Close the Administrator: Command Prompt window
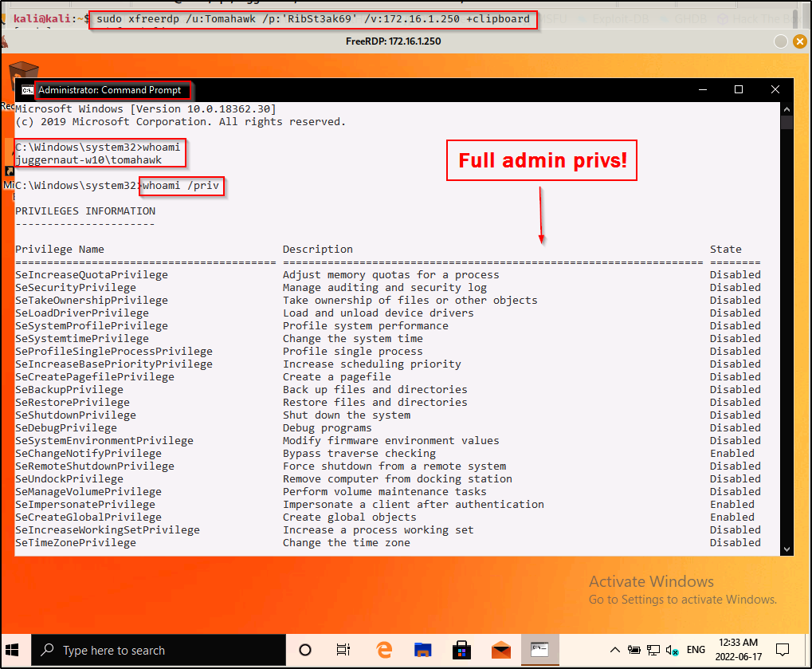This screenshot has width=812, height=669. point(775,89)
